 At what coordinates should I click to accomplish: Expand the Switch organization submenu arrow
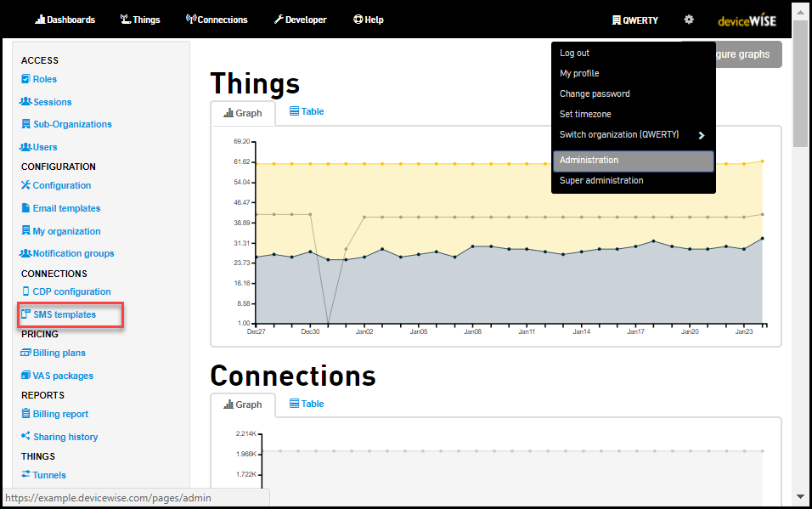coord(702,135)
